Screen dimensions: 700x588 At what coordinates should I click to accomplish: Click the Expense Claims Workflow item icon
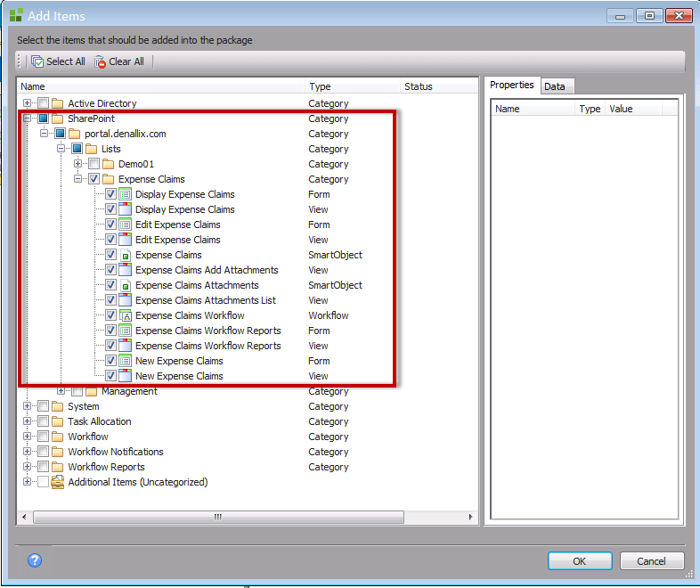tap(126, 315)
